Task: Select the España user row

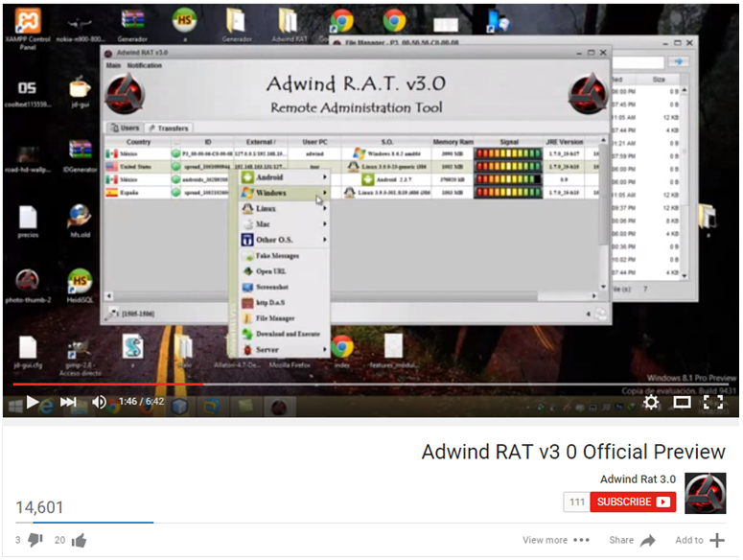Action: [x=352, y=193]
